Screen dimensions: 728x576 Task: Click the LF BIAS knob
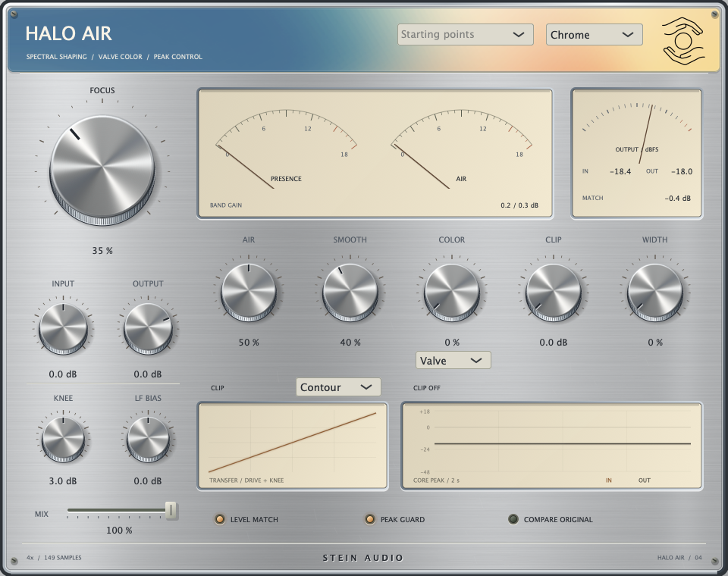click(148, 439)
